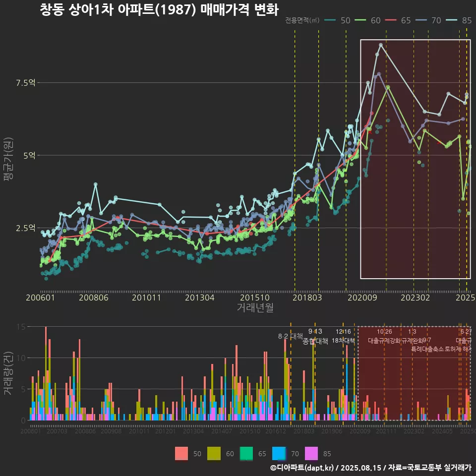Click the '자료=국토교통부 실거래가' source text
The image size is (476, 476).
[429, 468]
